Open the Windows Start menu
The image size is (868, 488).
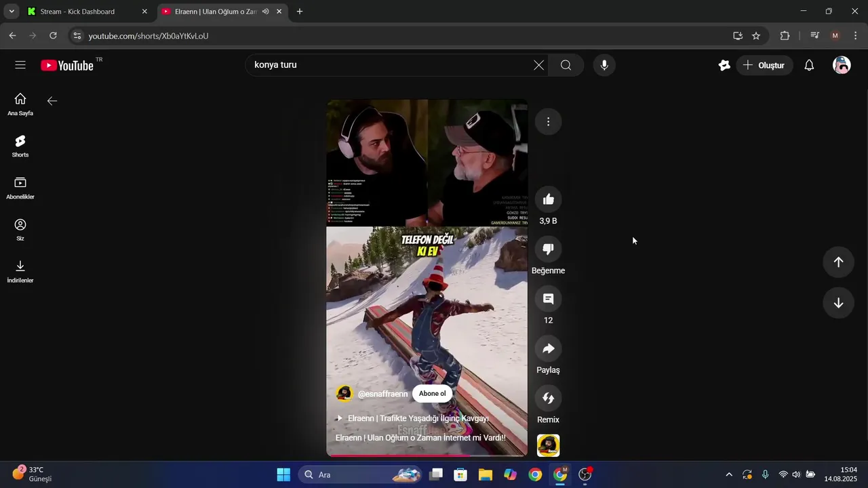coord(283,474)
